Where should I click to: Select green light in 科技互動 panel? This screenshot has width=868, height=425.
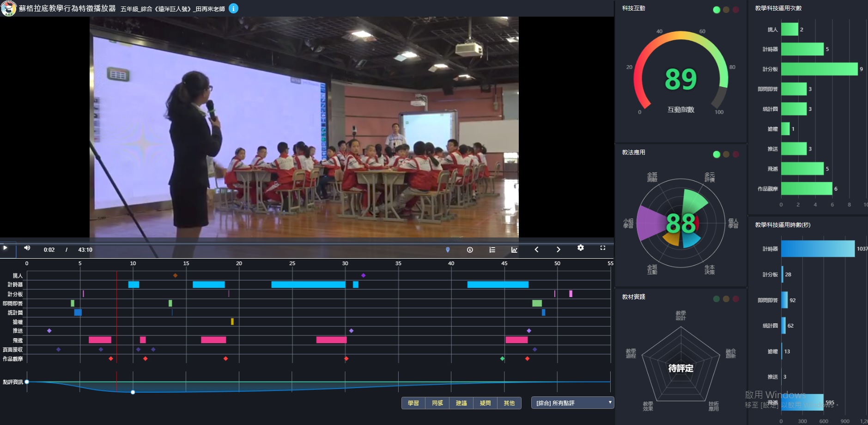[716, 10]
